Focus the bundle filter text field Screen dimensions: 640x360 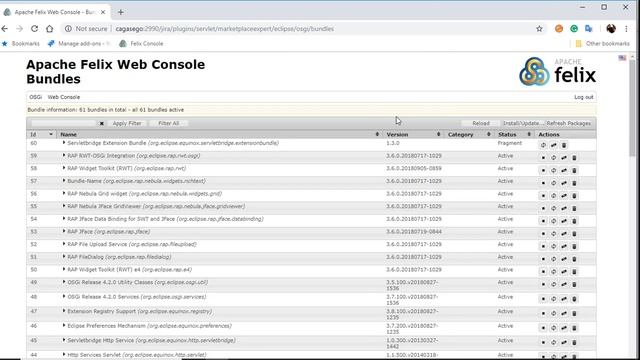tap(63, 123)
